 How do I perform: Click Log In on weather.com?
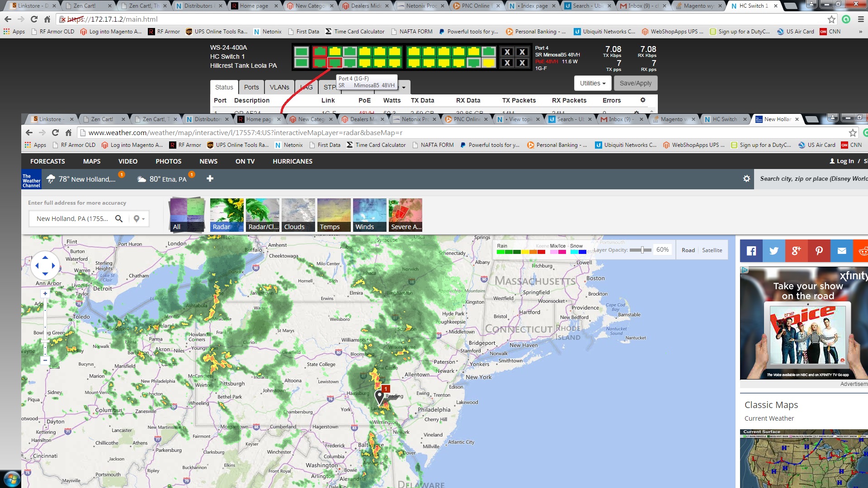click(842, 161)
